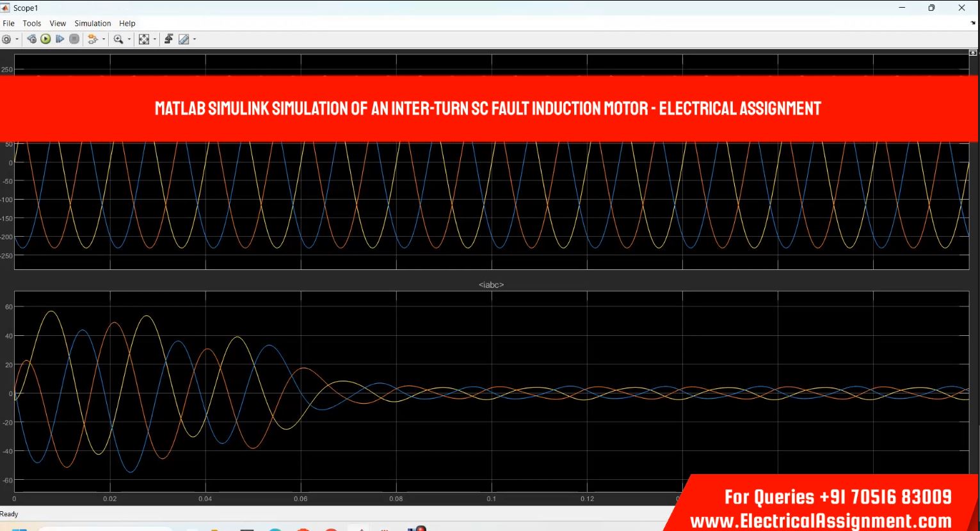Click the Scale Axes Limits icon
The image size is (980, 531).
click(144, 39)
